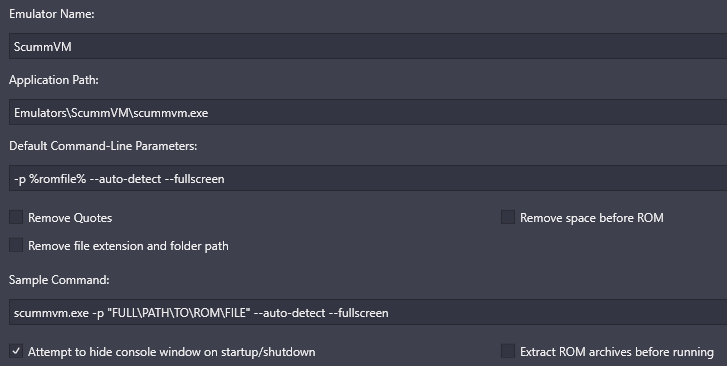The width and height of the screenshot is (727, 366).
Task: Click 'Remove file extension and folder path' text
Action: tap(128, 246)
